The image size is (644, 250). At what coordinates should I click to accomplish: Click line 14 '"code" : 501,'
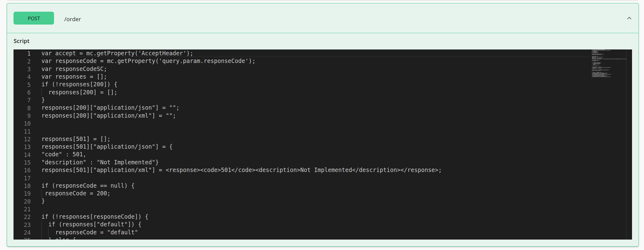[64, 154]
